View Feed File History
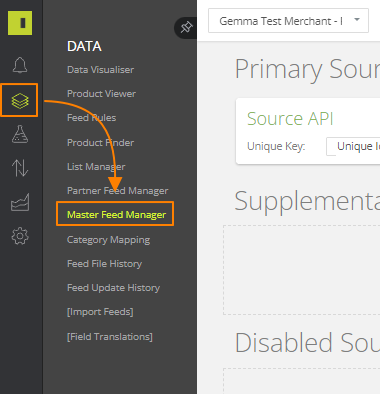Screen dimensions: 380x394 [x=104, y=264]
